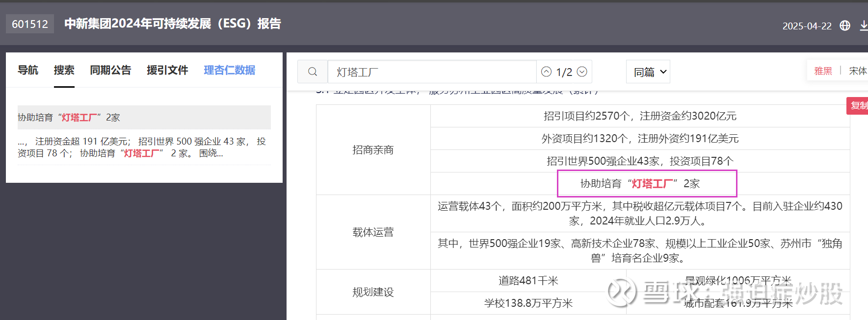Click cell beginning 运营载体43个

pyautogui.click(x=640, y=214)
